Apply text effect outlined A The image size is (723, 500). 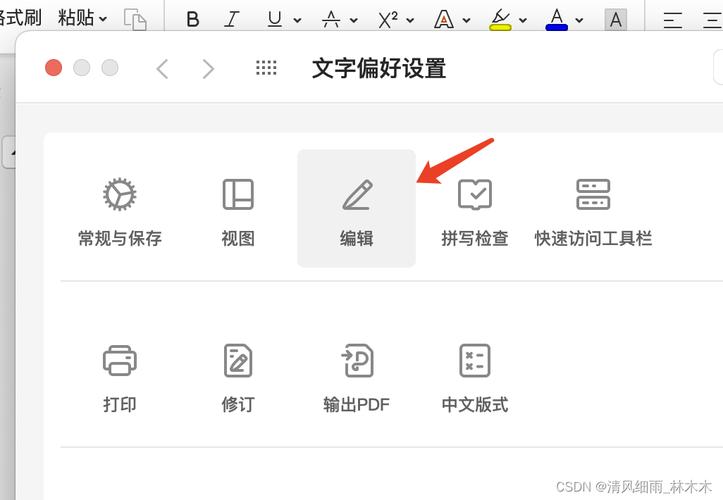444,19
